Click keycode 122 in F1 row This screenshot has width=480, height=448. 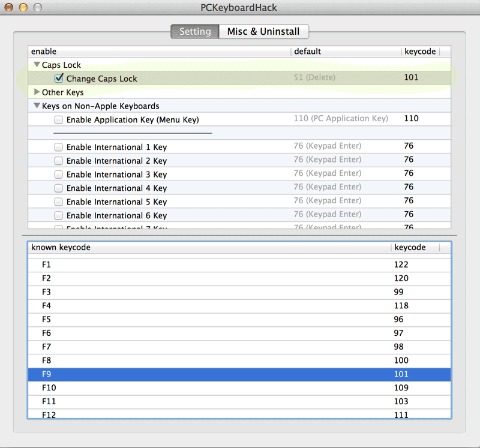pyautogui.click(x=401, y=264)
